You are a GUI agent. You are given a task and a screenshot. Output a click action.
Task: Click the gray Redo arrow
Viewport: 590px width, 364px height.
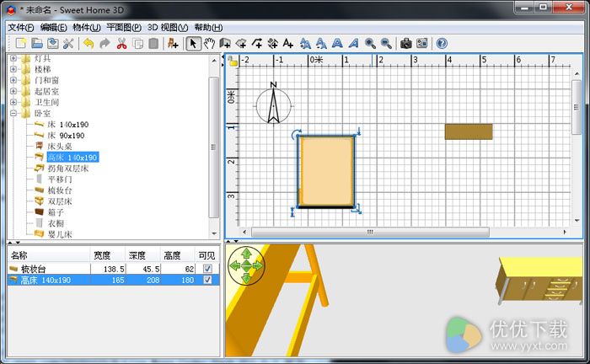[105, 44]
